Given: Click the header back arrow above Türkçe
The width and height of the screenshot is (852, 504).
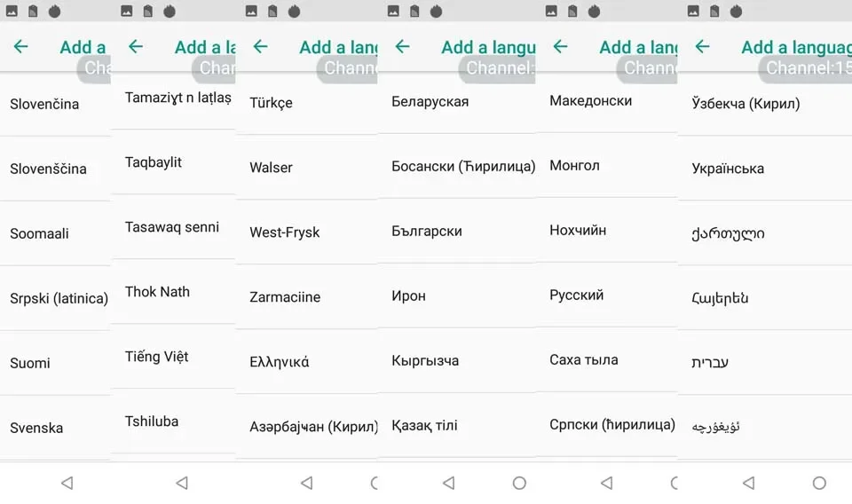Looking at the screenshot, I should [260, 47].
